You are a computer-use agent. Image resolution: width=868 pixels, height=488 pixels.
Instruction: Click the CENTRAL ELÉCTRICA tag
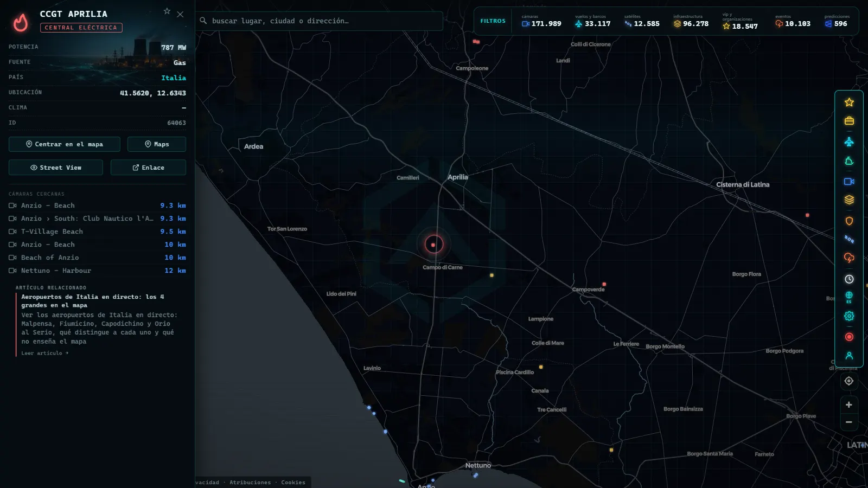(81, 28)
